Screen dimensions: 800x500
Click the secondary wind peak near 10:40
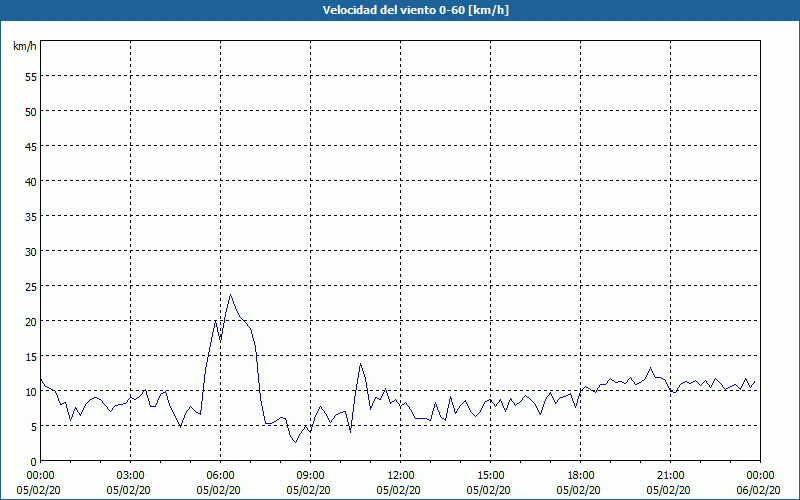tap(360, 364)
